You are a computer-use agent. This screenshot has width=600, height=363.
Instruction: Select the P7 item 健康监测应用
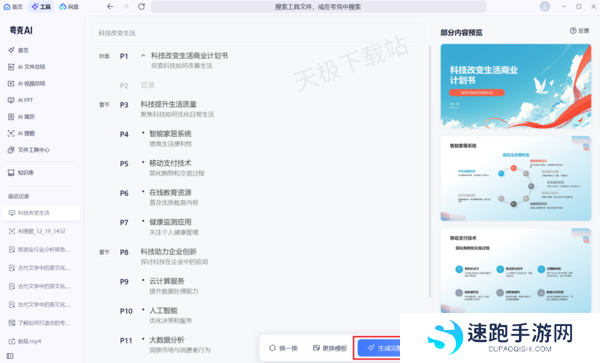pos(170,222)
